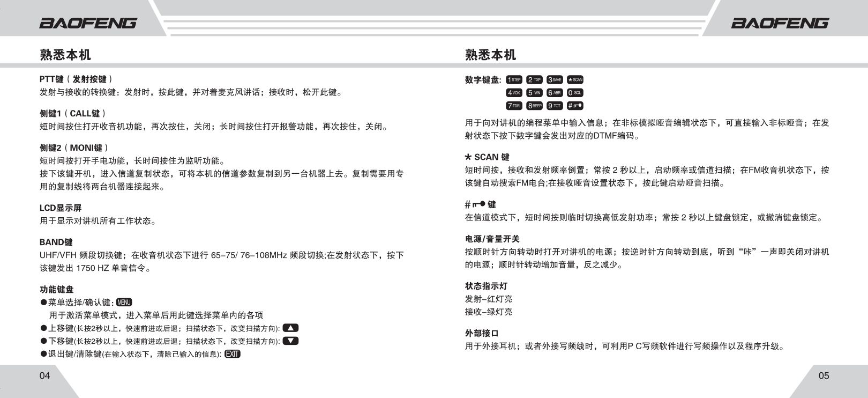Click the # key-lock keypad icon
This screenshot has width=868, height=398.
click(575, 106)
